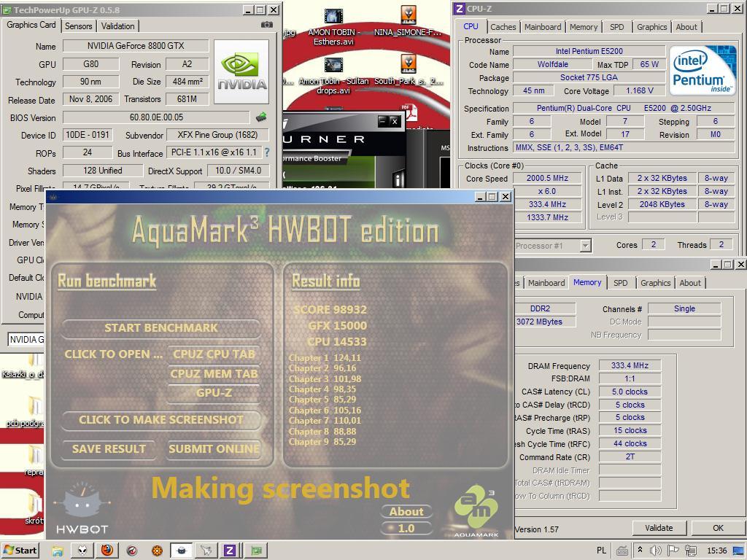Open the SPD tab in top CPU-Z window

[x=616, y=27]
